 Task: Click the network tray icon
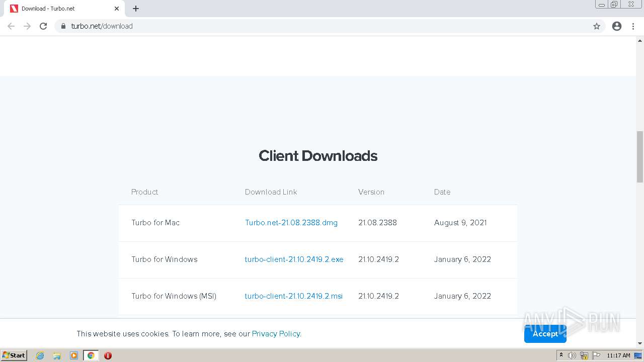584,355
